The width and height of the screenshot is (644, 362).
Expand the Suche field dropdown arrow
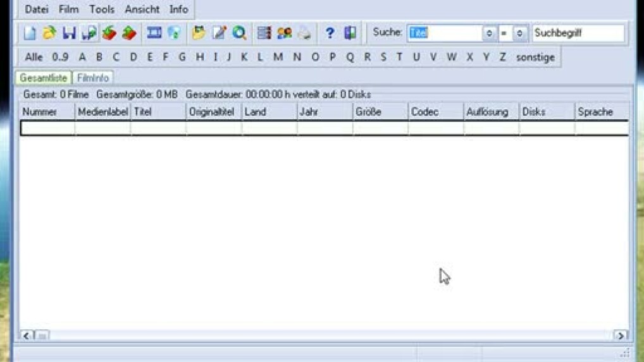click(x=488, y=33)
